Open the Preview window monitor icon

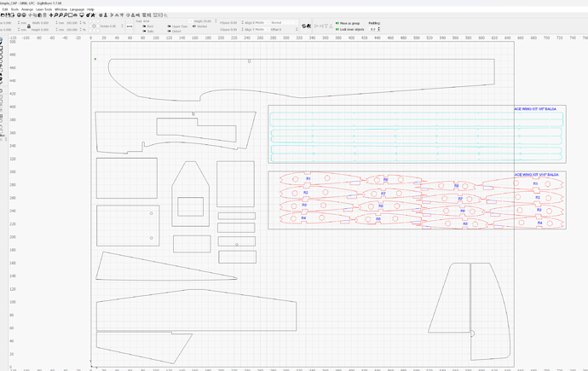[x=81, y=15]
